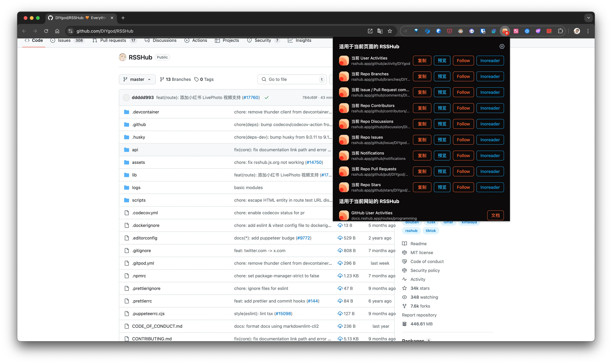Open the Chrome three-dot menu
The image size is (612, 364).
(x=588, y=31)
